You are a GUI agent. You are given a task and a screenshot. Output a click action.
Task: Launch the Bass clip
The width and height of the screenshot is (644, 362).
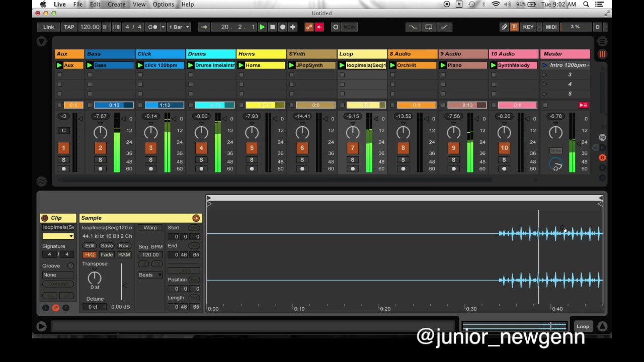[x=90, y=65]
